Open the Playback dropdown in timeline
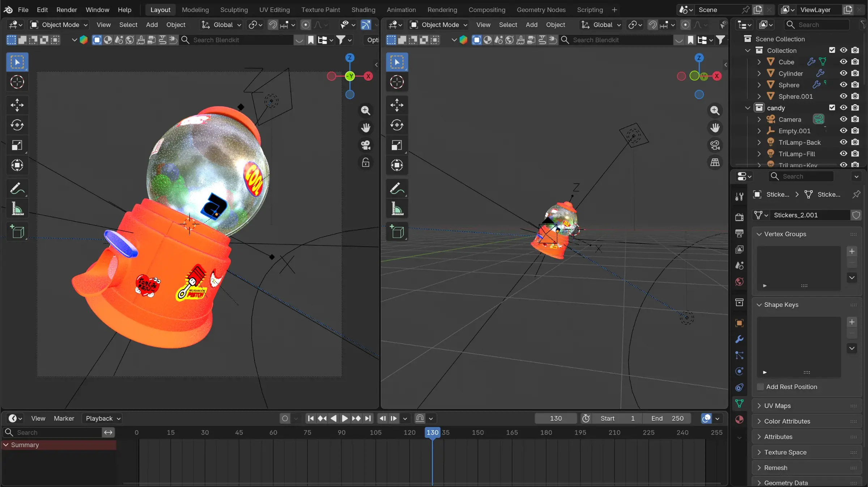The width and height of the screenshot is (868, 487). (x=103, y=419)
